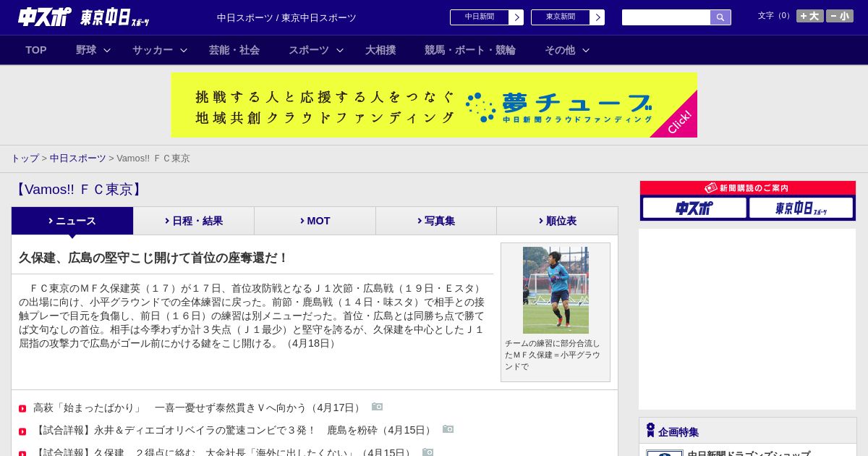Switch to the 写真集 tab
This screenshot has width=868, height=456.
click(x=436, y=221)
